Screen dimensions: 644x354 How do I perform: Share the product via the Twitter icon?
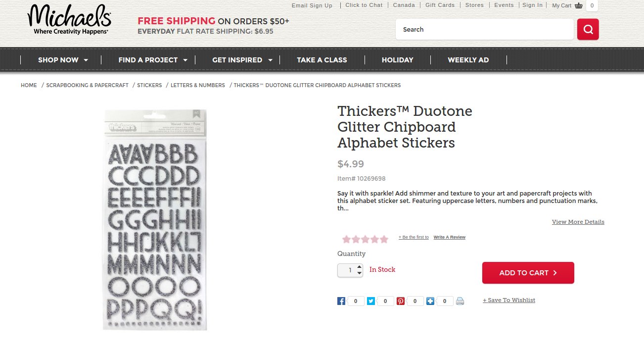tap(370, 301)
